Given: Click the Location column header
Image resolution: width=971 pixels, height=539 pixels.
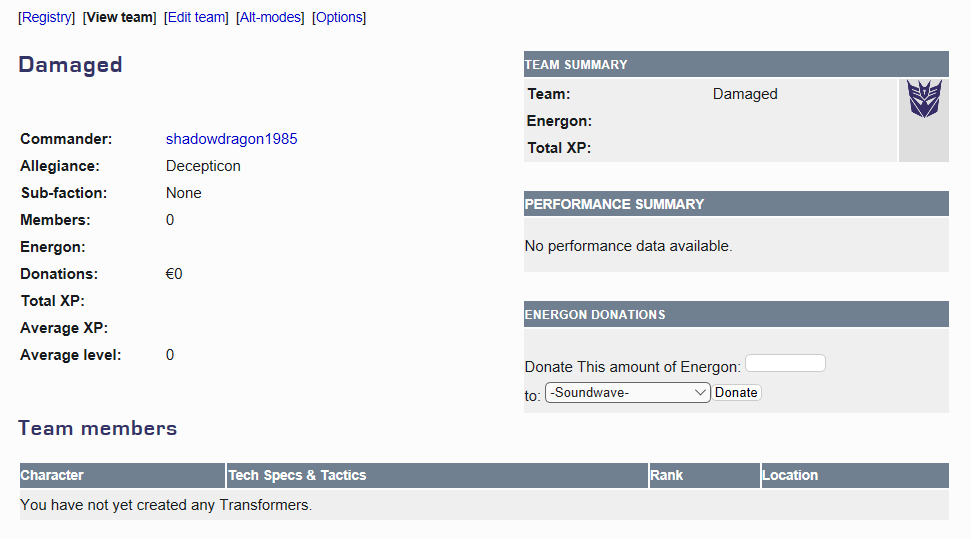Looking at the screenshot, I should [x=790, y=475].
